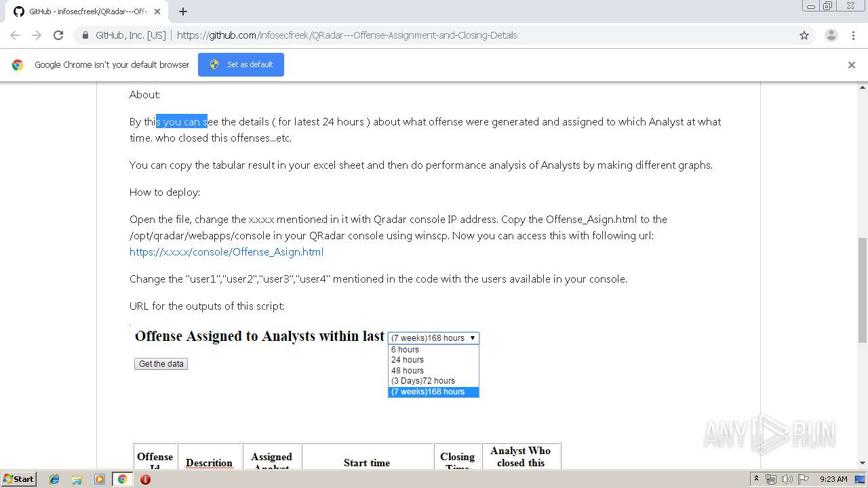
Task: Choose (7 weeks)168 hours option
Action: pyautogui.click(x=433, y=392)
